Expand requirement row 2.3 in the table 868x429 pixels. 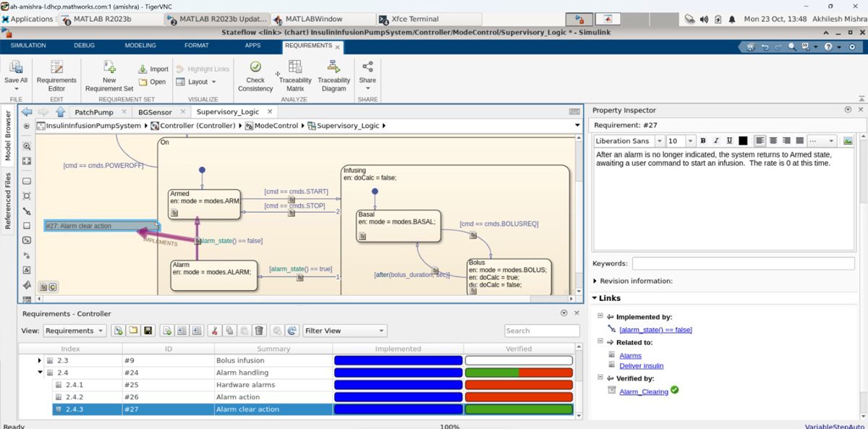tap(40, 360)
